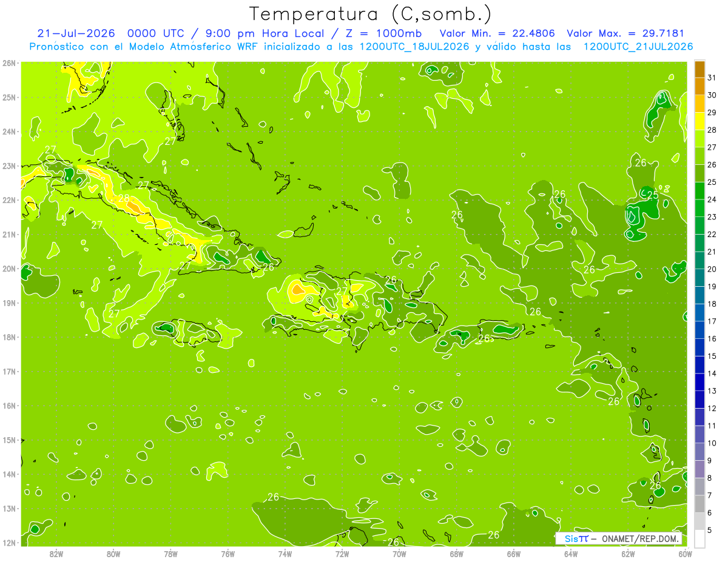This screenshot has height=562, width=728.
Task: Click the legend scale value 30
Action: coord(712,95)
